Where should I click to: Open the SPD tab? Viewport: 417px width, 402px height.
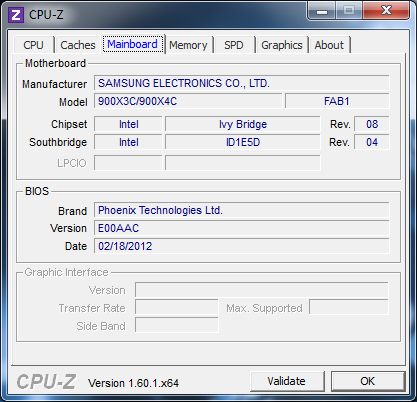(234, 45)
